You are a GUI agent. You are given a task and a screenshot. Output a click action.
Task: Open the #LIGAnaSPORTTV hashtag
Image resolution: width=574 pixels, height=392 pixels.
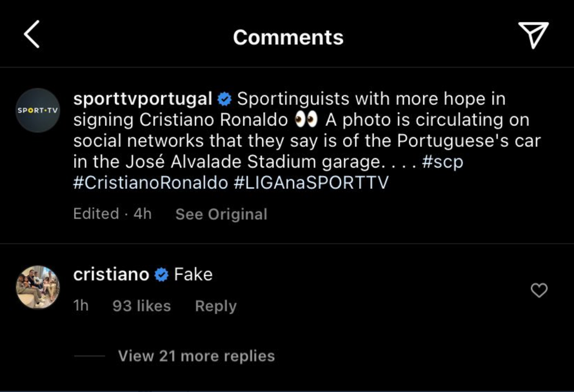(x=311, y=182)
